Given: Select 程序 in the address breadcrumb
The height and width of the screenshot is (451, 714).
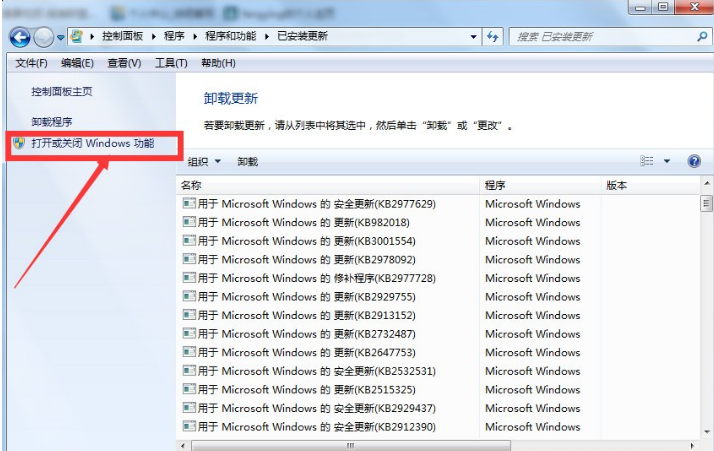Looking at the screenshot, I should point(174,36).
